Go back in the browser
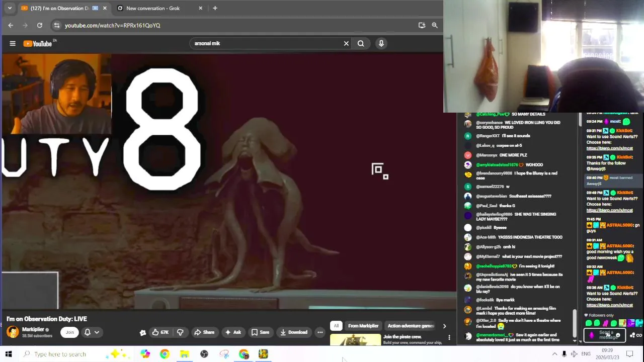644x362 pixels. (11, 25)
